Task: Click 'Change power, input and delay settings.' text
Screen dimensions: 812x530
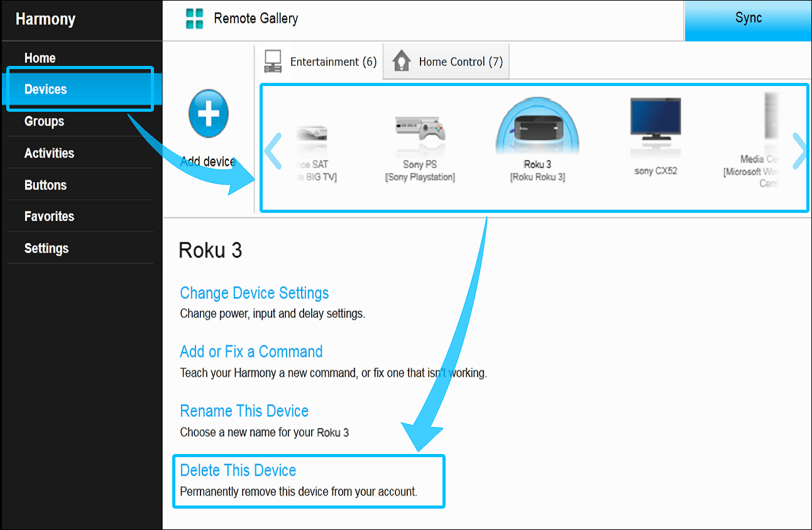Action: click(272, 313)
